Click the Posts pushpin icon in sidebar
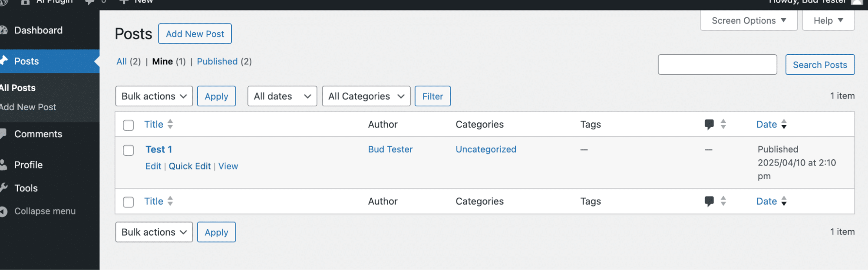Viewport: 868px width, 270px height. (4, 61)
